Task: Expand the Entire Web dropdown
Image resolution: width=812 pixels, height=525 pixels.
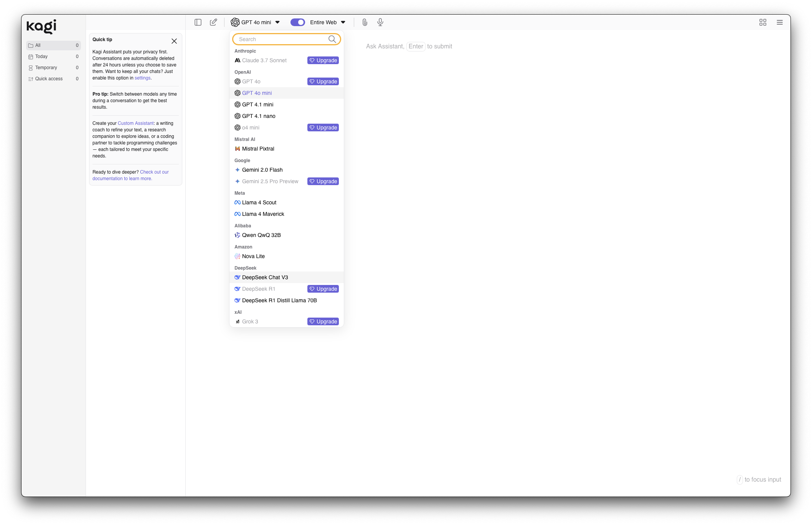Action: pos(328,22)
